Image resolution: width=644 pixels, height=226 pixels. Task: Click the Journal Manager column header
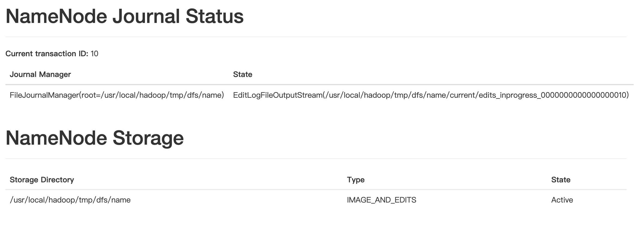pyautogui.click(x=40, y=74)
